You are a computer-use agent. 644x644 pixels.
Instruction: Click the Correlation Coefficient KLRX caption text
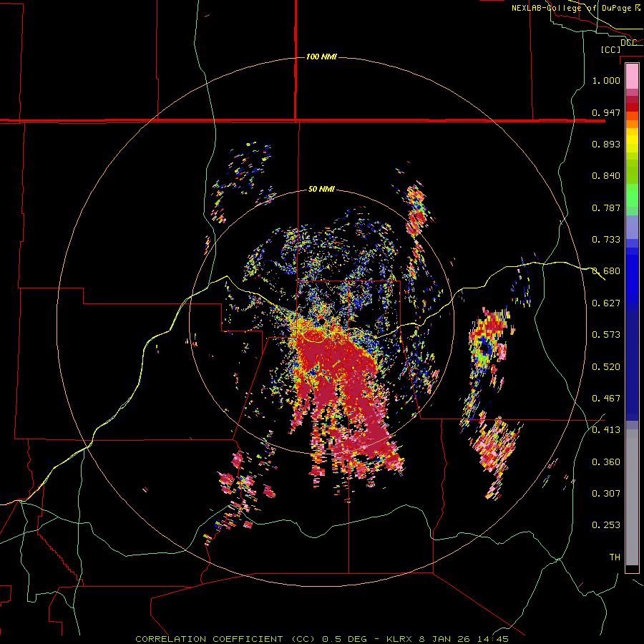322,639
